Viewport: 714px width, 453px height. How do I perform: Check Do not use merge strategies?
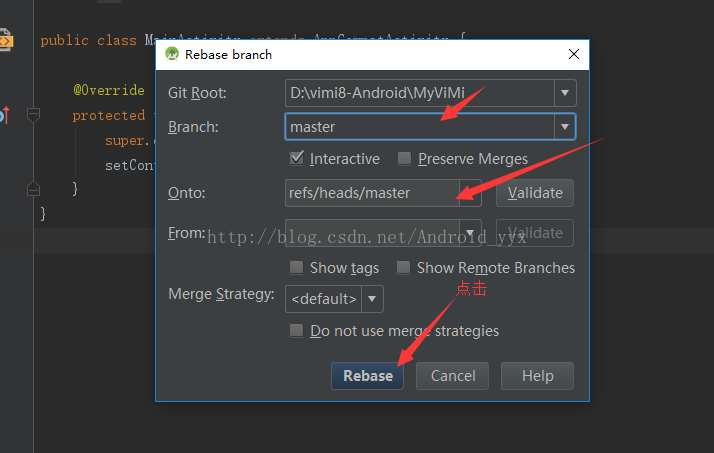[x=296, y=331]
